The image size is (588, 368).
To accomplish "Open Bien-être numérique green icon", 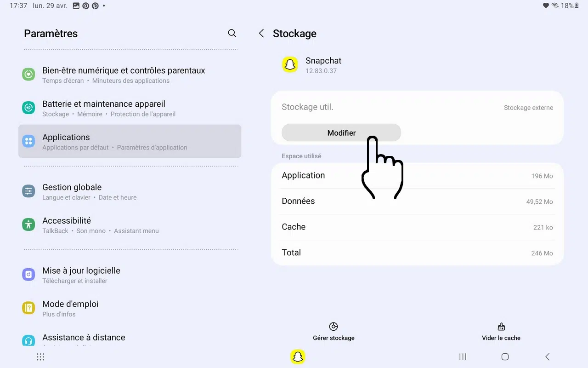I will tap(28, 74).
